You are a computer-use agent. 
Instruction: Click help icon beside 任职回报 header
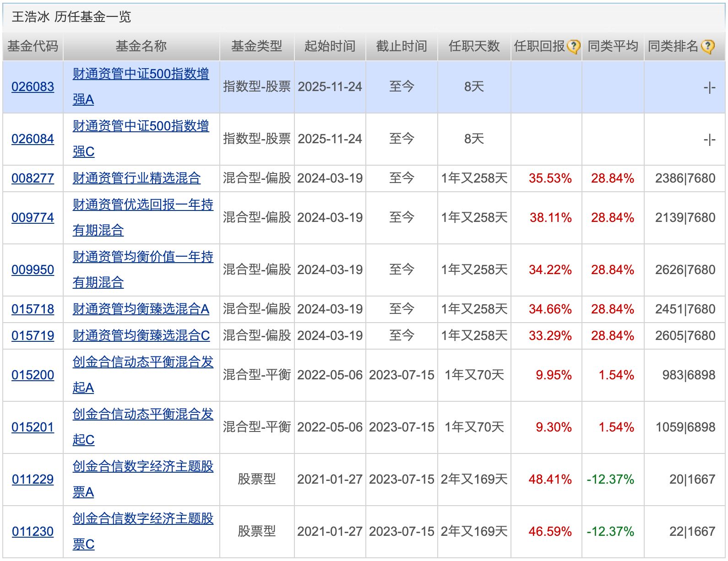click(573, 47)
